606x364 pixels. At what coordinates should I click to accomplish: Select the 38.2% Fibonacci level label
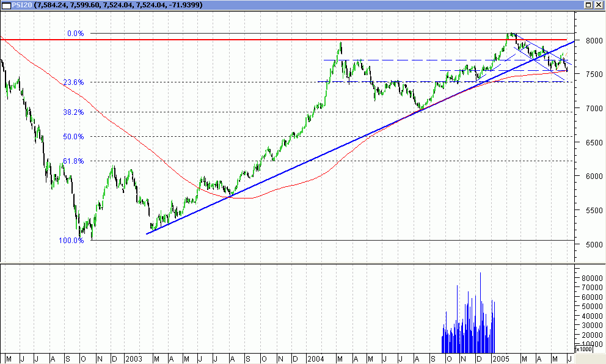(x=73, y=112)
